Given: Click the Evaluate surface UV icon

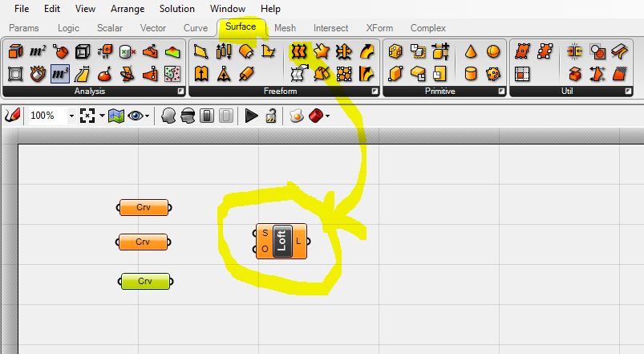Looking at the screenshot, I should click(x=105, y=51).
